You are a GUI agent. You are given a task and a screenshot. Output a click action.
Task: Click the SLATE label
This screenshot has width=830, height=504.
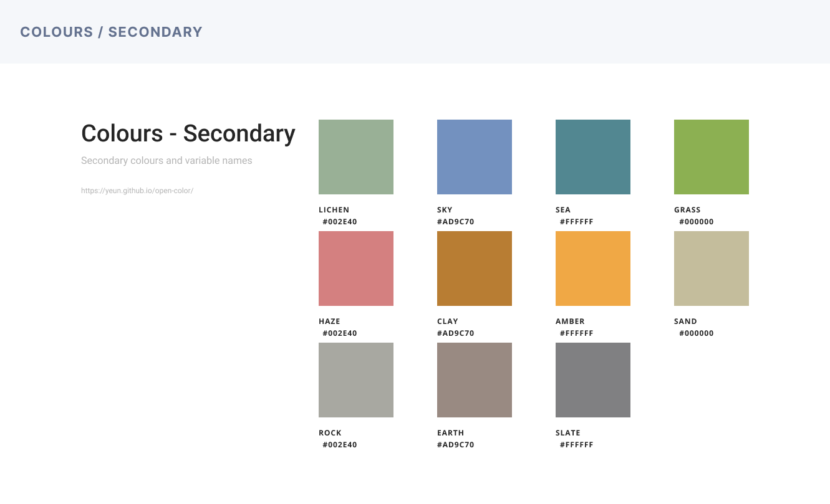coord(568,433)
